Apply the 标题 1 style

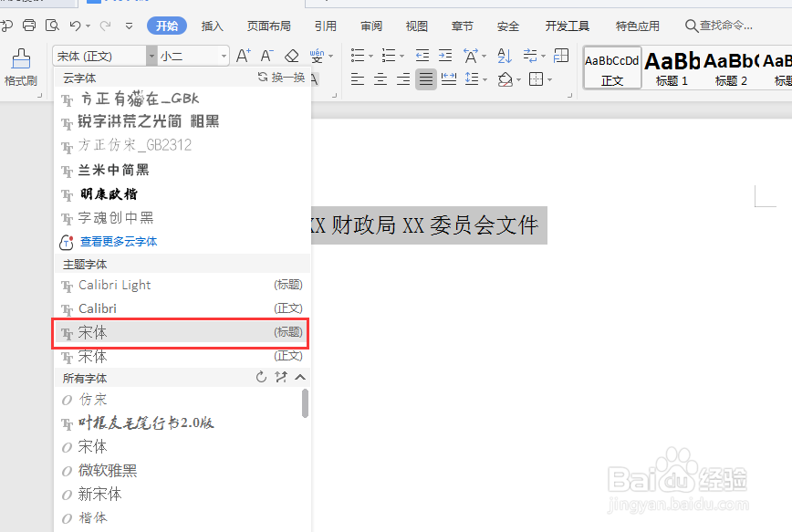672,68
